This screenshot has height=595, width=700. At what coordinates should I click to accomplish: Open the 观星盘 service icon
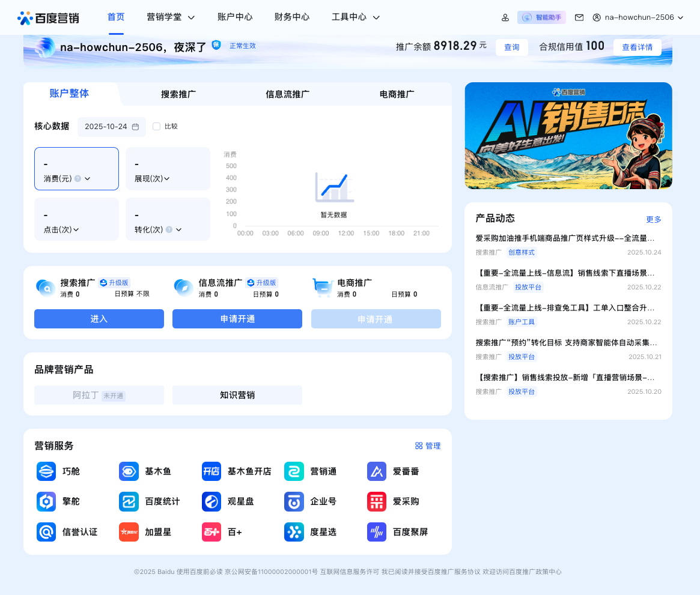click(x=212, y=501)
